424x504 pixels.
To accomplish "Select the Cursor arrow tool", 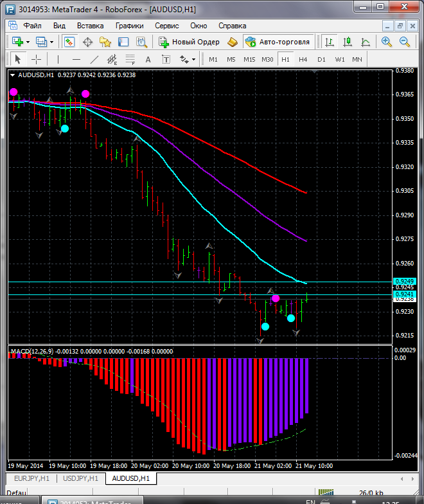I will tap(18, 59).
